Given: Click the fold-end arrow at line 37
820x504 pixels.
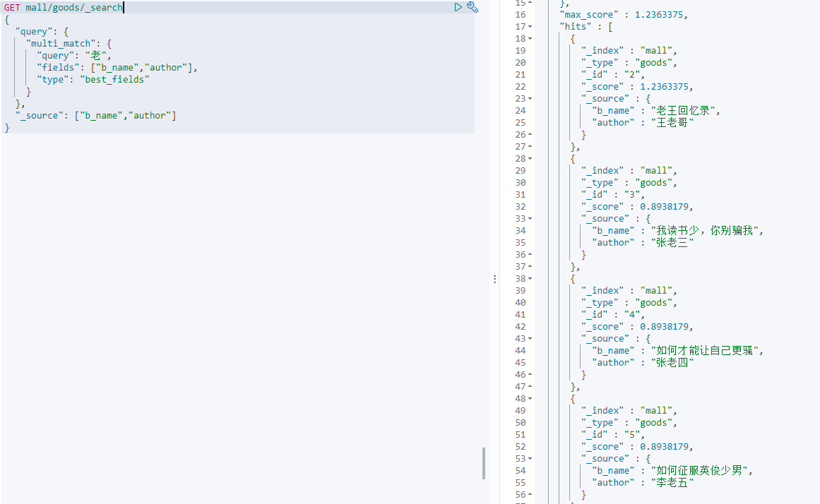Looking at the screenshot, I should 530,267.
